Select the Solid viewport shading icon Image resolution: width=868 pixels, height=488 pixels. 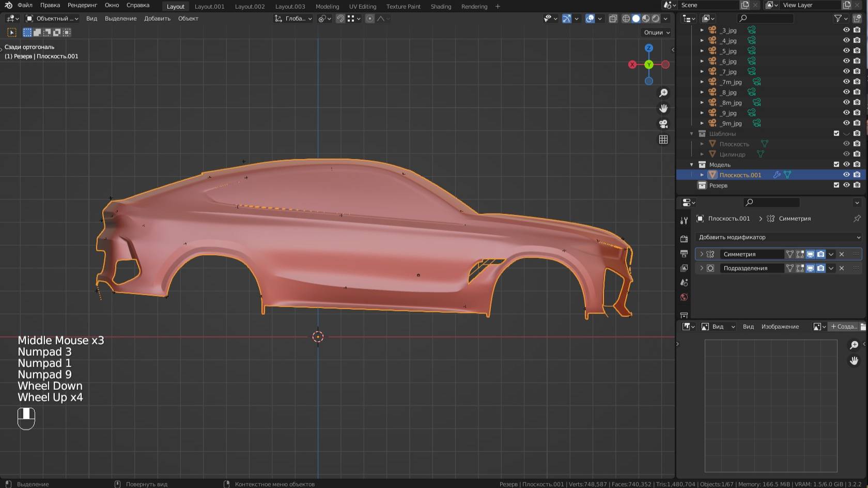(636, 19)
